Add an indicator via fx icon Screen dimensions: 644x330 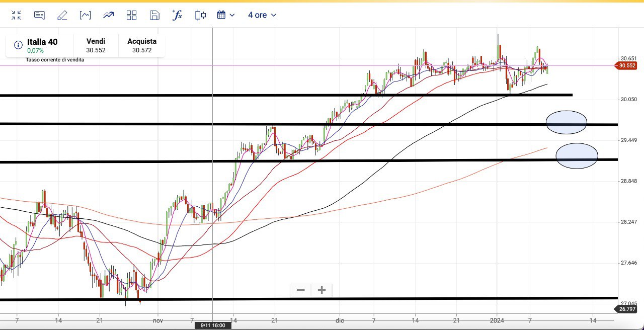tap(177, 15)
